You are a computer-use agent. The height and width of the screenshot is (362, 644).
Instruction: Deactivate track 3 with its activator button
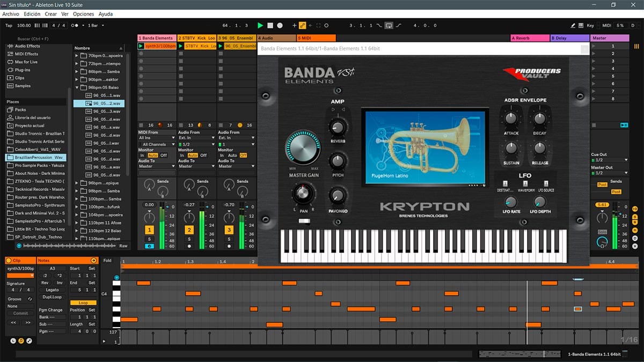229,230
